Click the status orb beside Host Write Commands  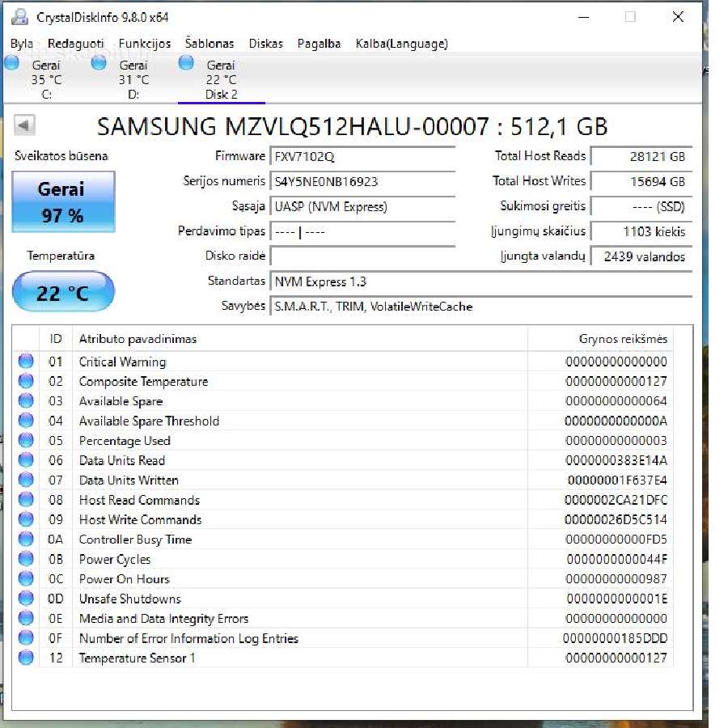coord(26,519)
